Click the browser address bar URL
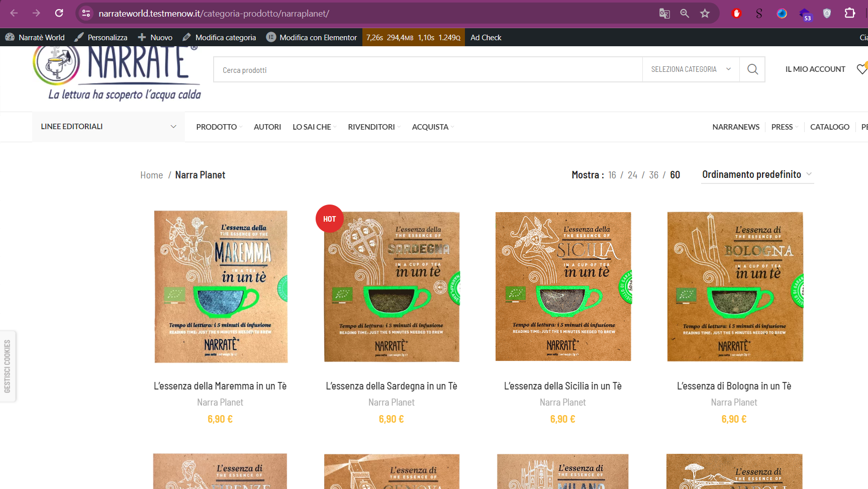 click(x=214, y=14)
